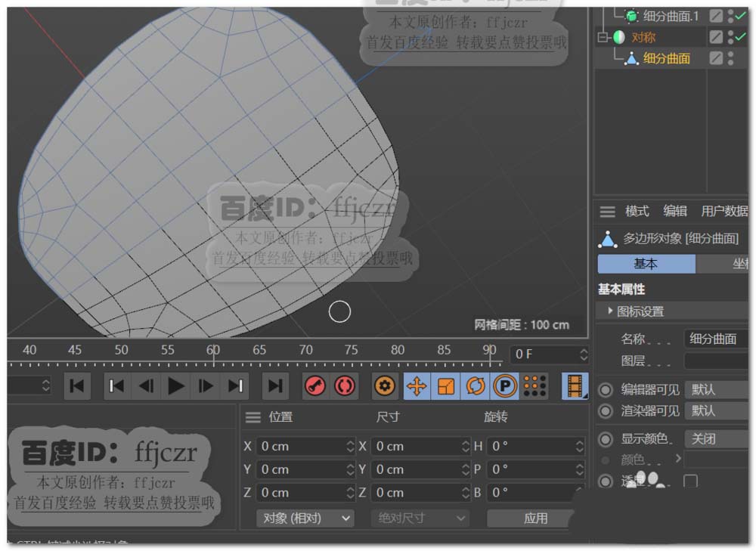
Task: Click the layer square icon for 细分曲面
Action: (x=716, y=58)
